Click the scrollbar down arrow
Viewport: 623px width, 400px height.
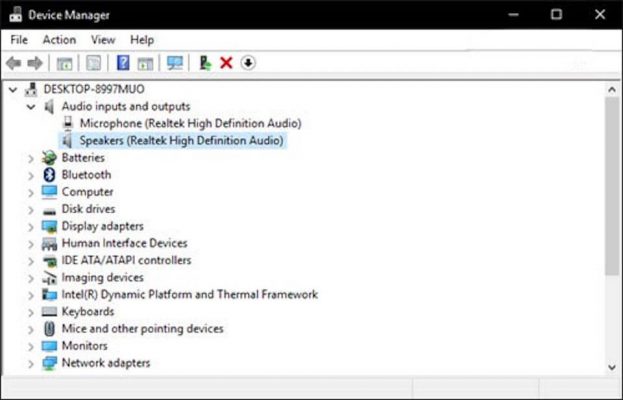612,367
